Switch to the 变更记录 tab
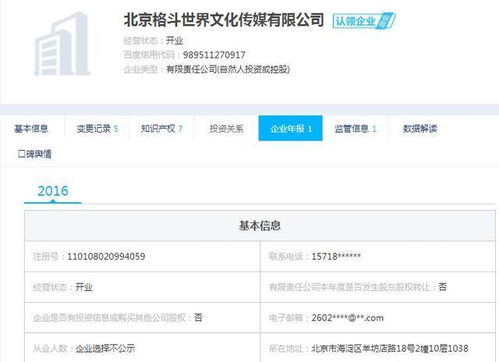Image resolution: width=499 pixels, height=362 pixels. coord(97,129)
